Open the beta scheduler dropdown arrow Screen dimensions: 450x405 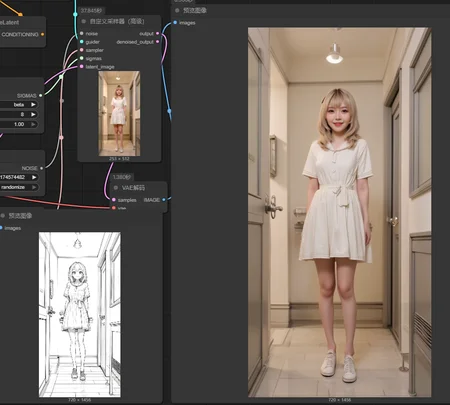coord(33,105)
